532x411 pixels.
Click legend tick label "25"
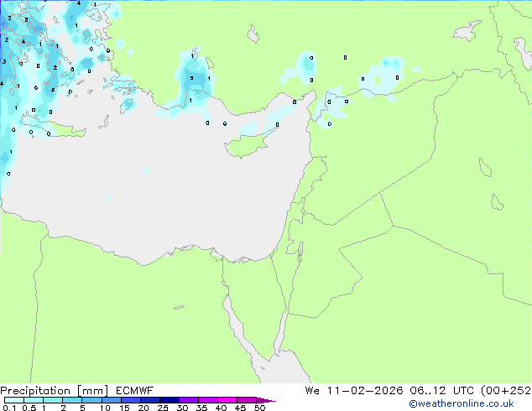click(163, 408)
